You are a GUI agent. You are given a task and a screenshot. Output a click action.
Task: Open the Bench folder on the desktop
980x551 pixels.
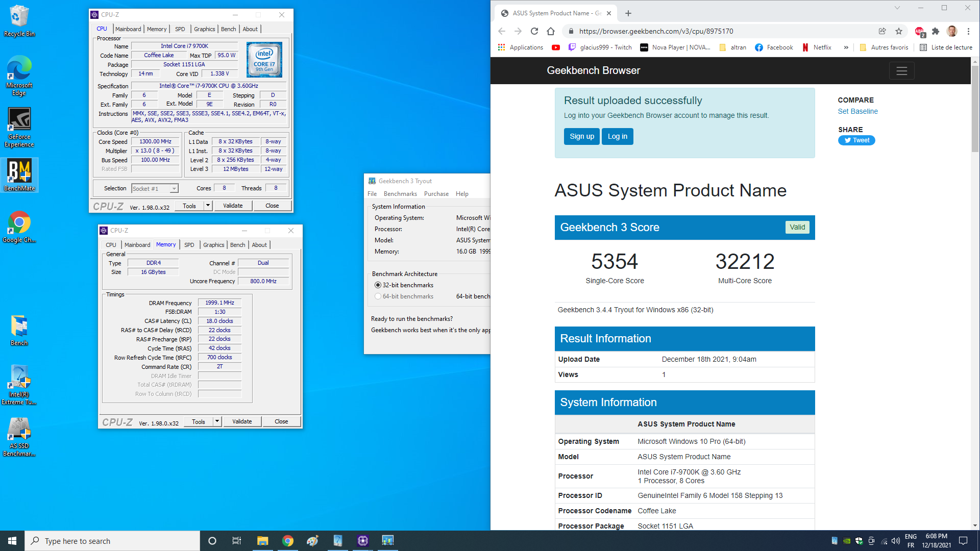(19, 330)
